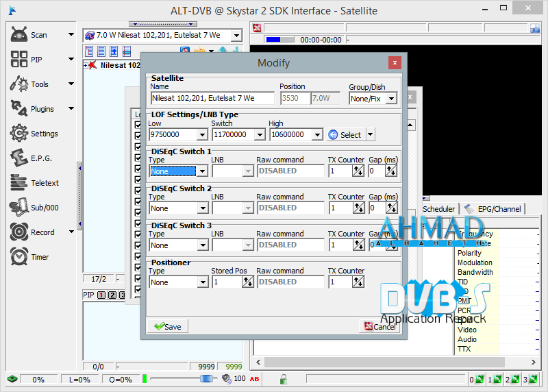The width and height of the screenshot is (548, 392).
Task: Open DiSEqC Switch 1 Type dropdown
Action: pyautogui.click(x=202, y=171)
